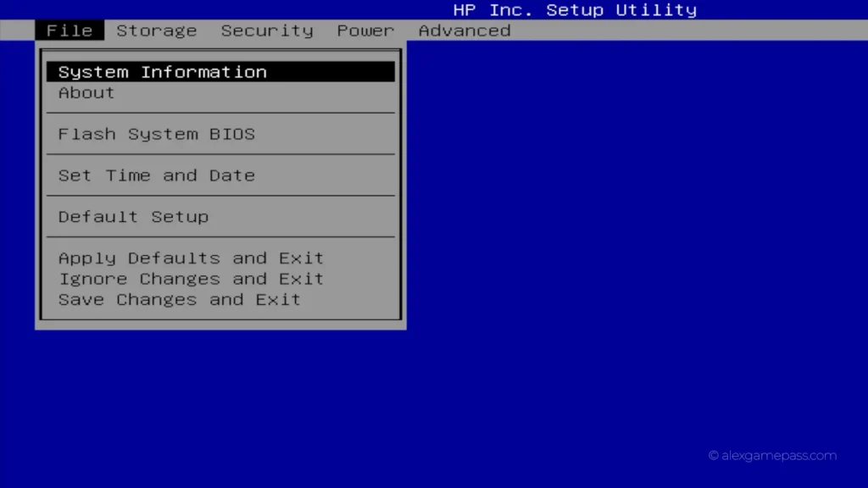Click the HP Inc. Setup Utility title
The image size is (868, 488).
[575, 10]
